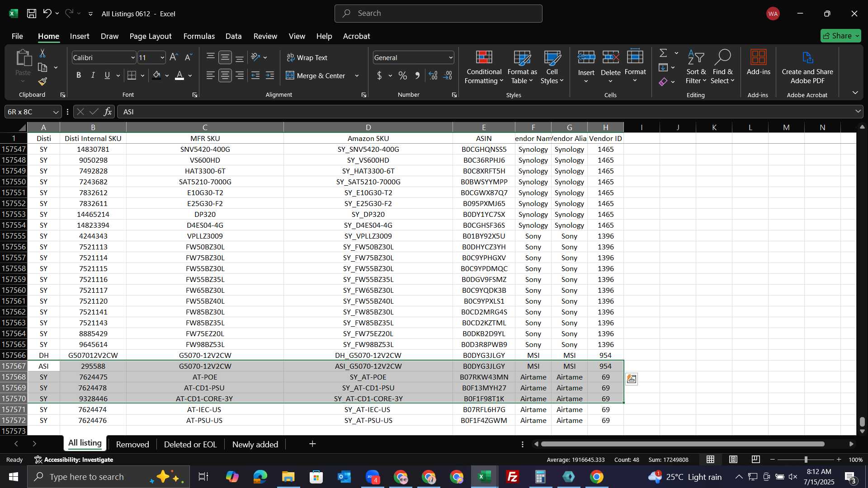The width and height of the screenshot is (868, 488).
Task: Toggle Center horizontal alignment
Action: coord(225,75)
